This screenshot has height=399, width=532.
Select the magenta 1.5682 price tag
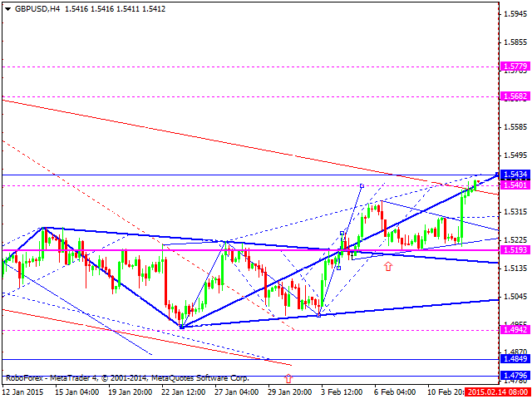coord(515,96)
